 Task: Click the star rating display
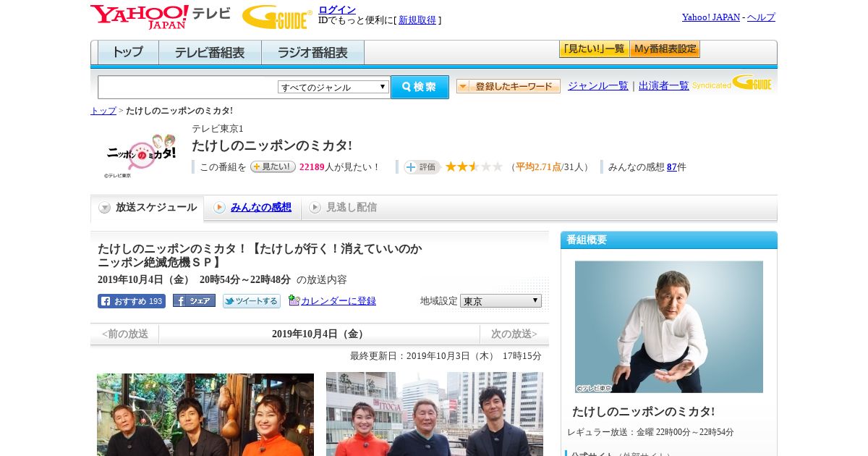(474, 167)
